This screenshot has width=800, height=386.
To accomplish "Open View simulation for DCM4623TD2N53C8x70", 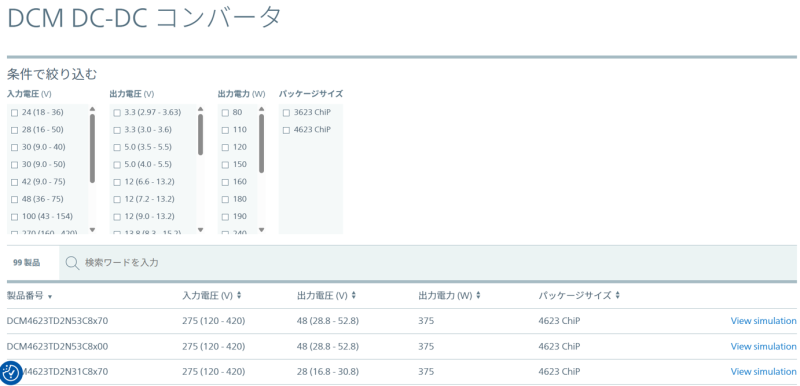I will 763,321.
